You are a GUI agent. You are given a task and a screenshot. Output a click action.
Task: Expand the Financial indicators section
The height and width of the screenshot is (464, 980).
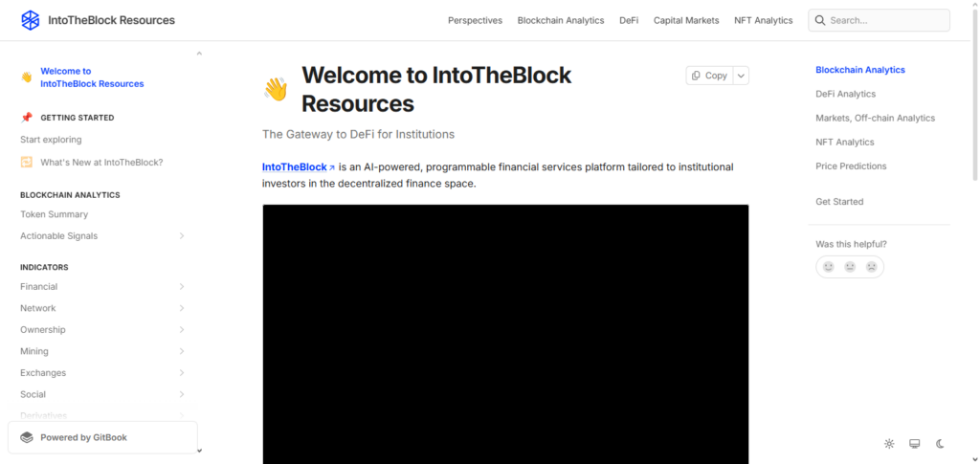point(182,287)
